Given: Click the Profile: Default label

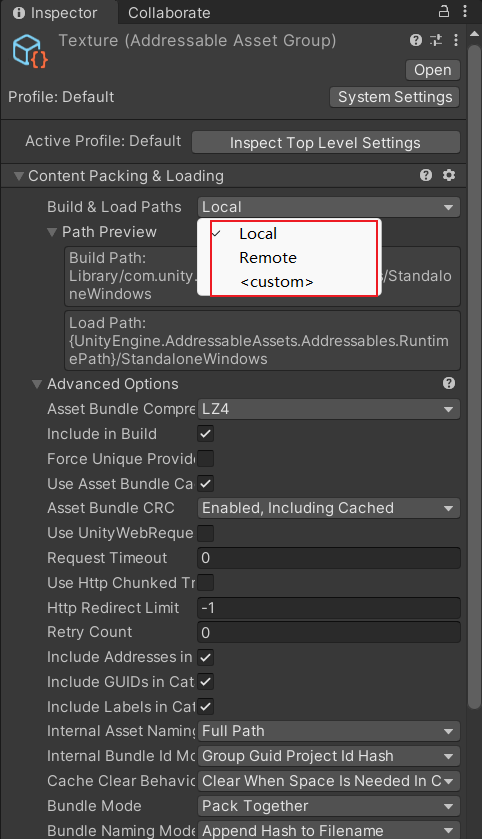Looking at the screenshot, I should tap(61, 97).
